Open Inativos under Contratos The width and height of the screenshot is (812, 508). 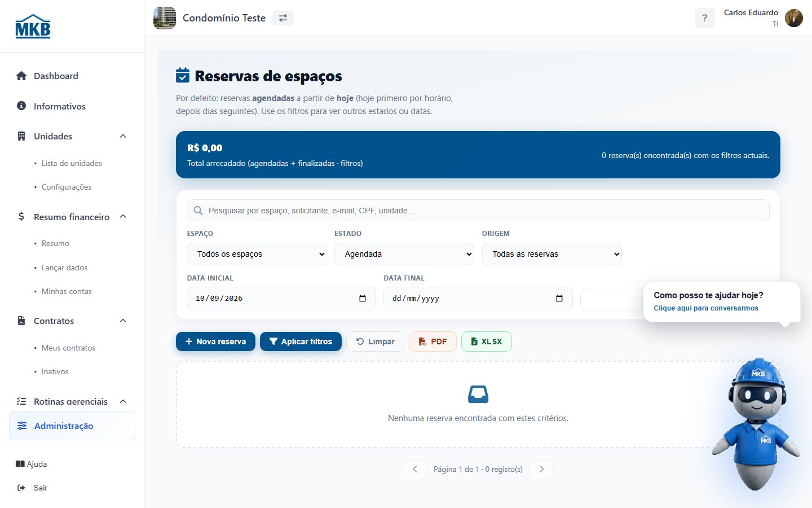55,371
